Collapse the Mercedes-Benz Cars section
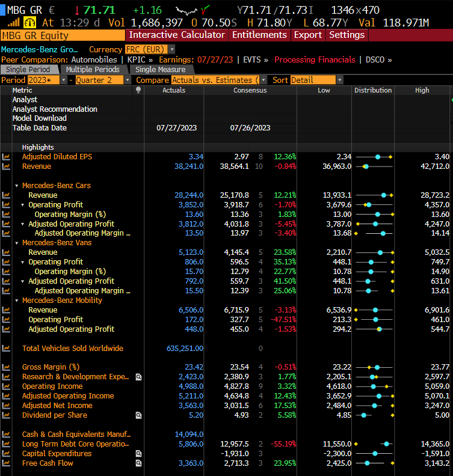Screen dimensions: 453x476 click(17, 186)
